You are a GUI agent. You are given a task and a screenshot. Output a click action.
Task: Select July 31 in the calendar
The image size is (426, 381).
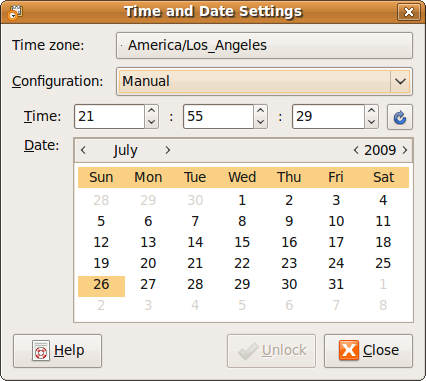coord(336,284)
